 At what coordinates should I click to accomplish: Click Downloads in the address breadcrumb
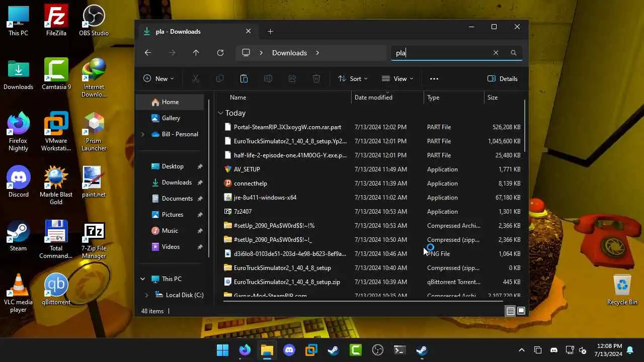tap(289, 53)
